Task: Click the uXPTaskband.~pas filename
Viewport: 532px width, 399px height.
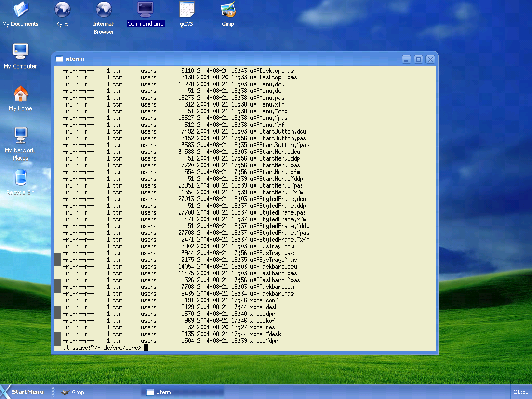Action: 275,280
